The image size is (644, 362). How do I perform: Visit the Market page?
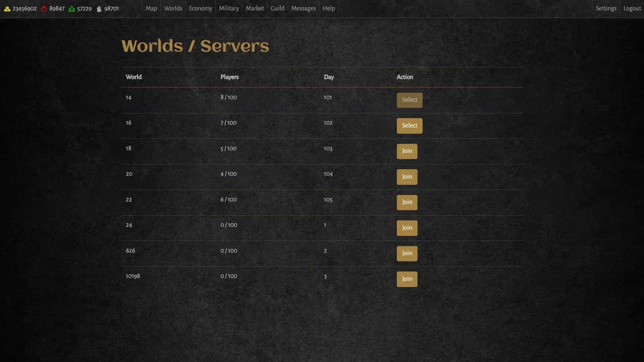pos(255,8)
